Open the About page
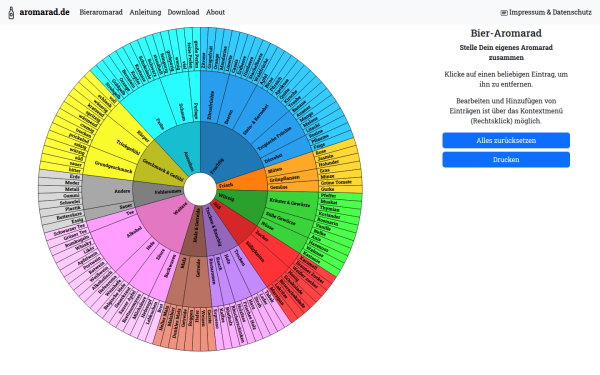This screenshot has width=600, height=375. pos(215,12)
